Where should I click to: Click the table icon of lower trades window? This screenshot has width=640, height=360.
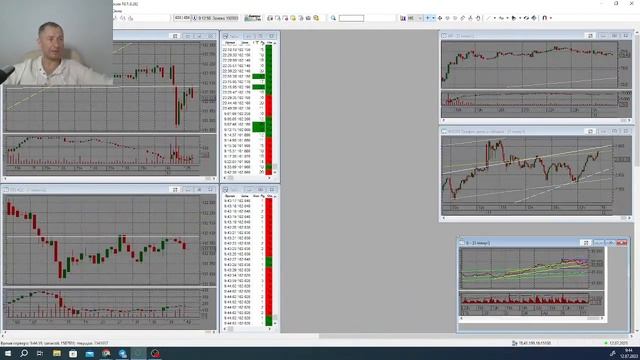[225, 190]
